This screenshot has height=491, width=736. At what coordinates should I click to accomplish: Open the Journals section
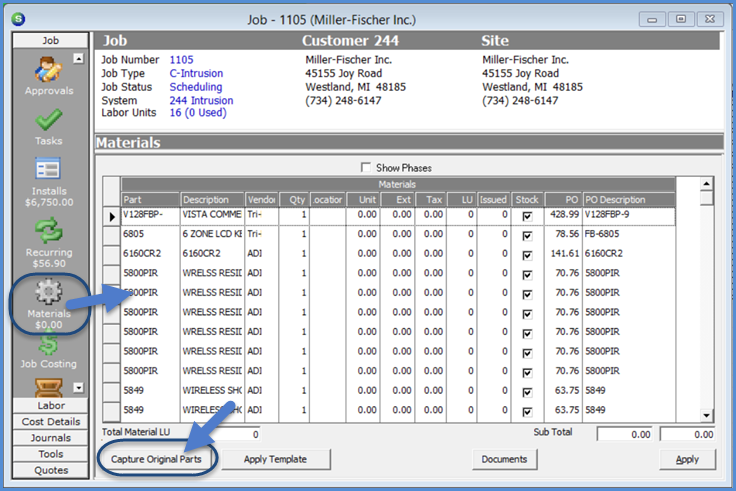pyautogui.click(x=51, y=437)
